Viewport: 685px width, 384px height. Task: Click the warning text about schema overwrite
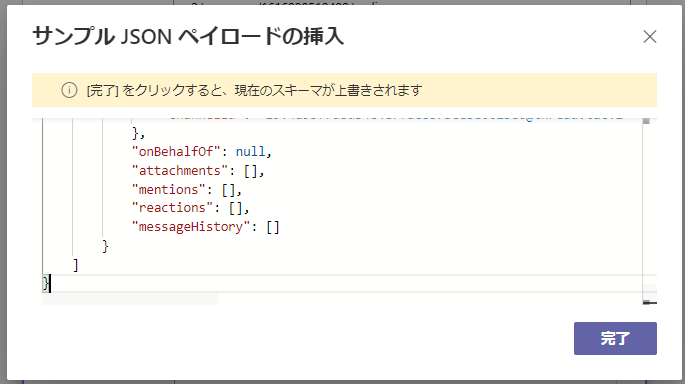click(x=254, y=90)
